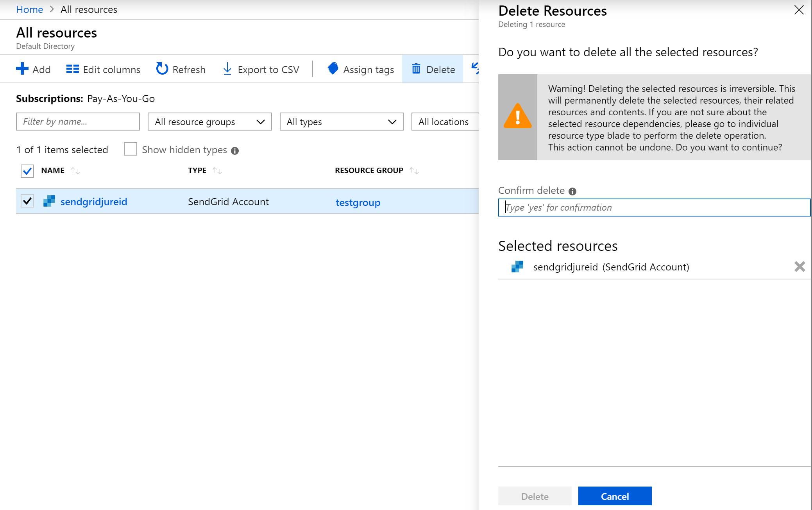
Task: Toggle the sendgridjureid row checkbox
Action: tap(28, 202)
